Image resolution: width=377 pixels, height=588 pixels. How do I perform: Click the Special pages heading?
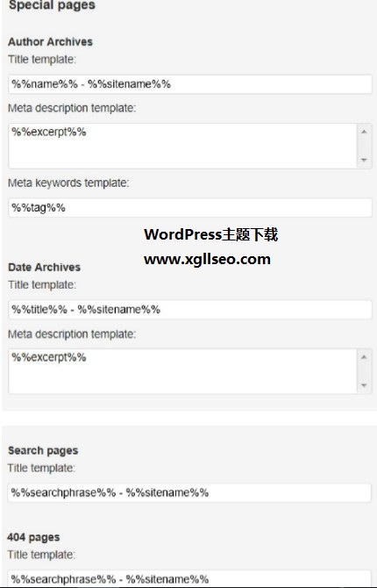pos(52,5)
